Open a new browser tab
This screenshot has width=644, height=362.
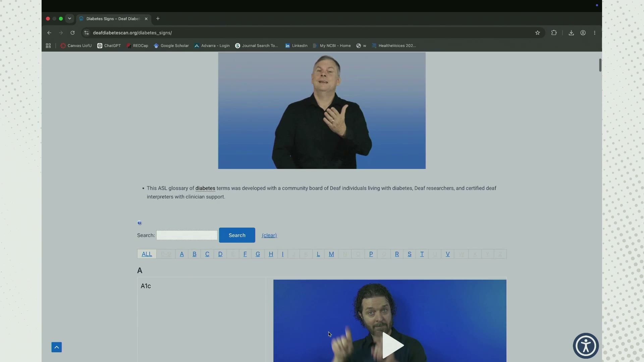tap(158, 19)
